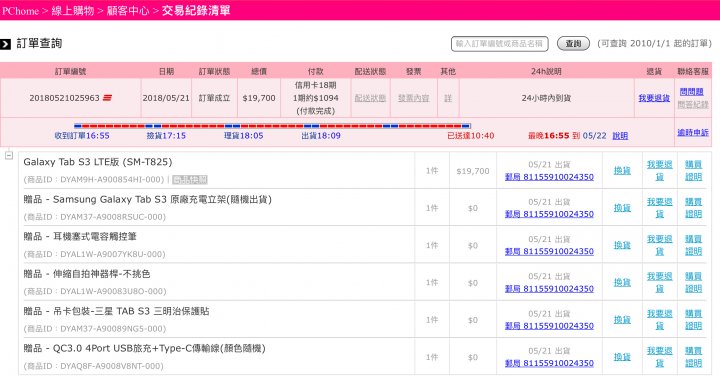Open tracking link for 伸縮自拍神器桿
The height and width of the screenshot is (377, 720).
tap(549, 288)
